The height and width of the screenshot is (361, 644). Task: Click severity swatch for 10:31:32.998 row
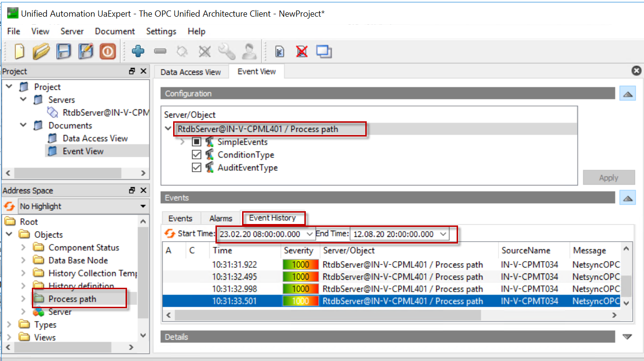coord(301,289)
